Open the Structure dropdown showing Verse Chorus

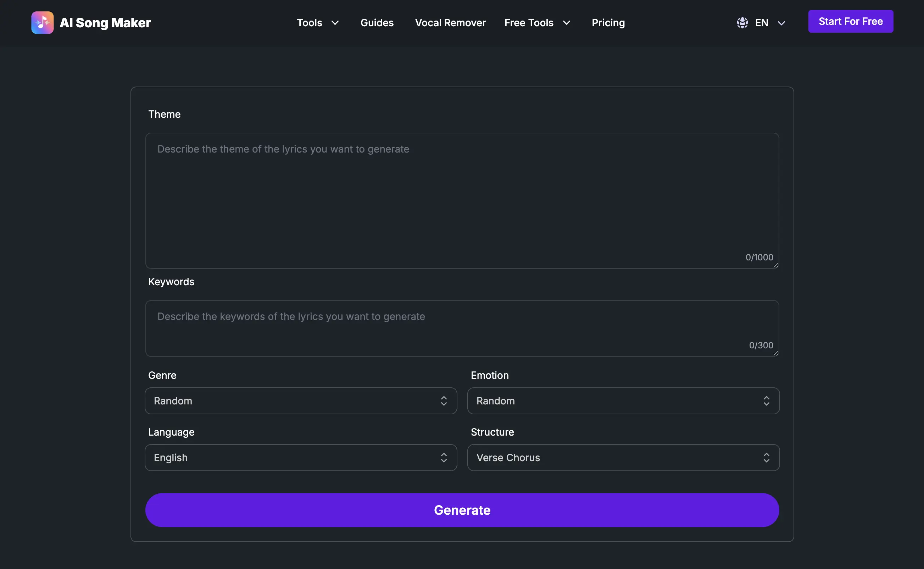(623, 458)
